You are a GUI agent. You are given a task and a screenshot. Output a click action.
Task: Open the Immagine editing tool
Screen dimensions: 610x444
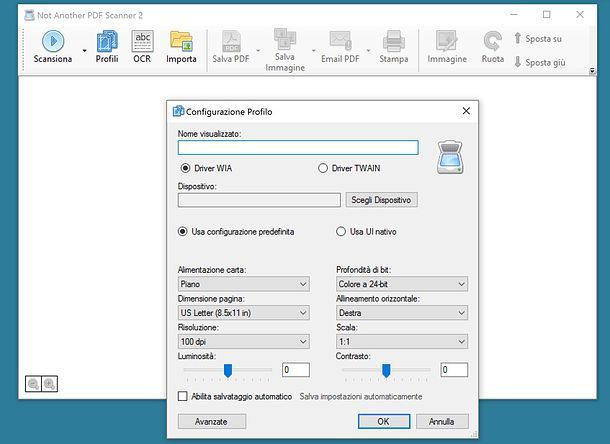click(447, 47)
